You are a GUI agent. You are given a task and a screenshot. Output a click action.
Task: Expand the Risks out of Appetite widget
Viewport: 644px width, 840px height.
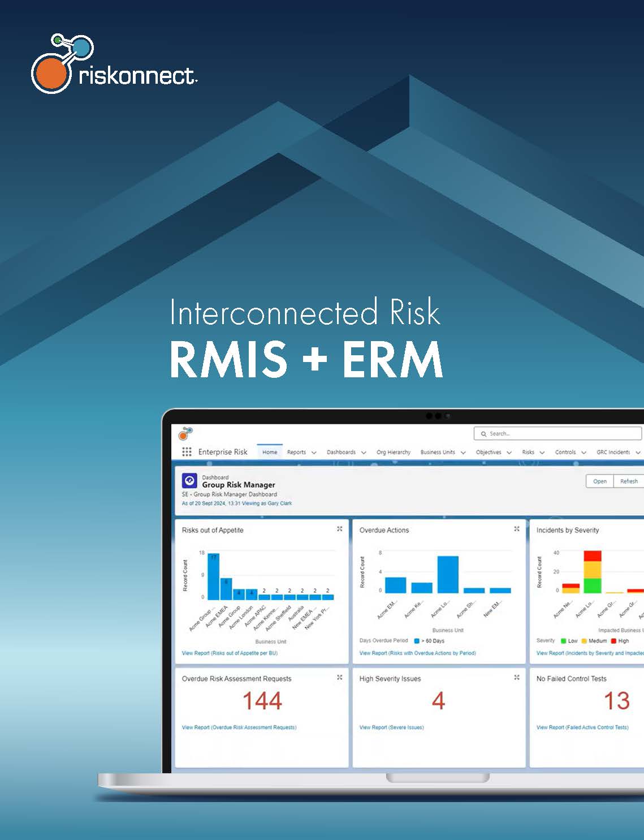pyautogui.click(x=339, y=529)
